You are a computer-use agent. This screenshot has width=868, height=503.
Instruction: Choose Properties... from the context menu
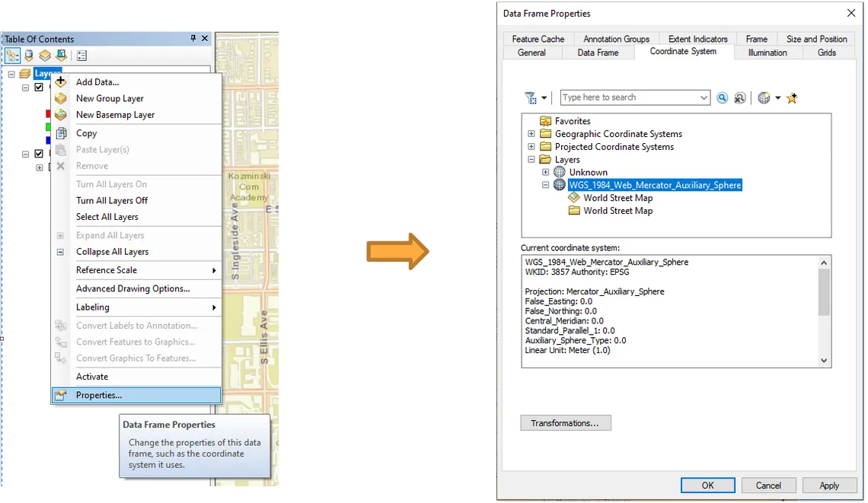pyautogui.click(x=98, y=395)
